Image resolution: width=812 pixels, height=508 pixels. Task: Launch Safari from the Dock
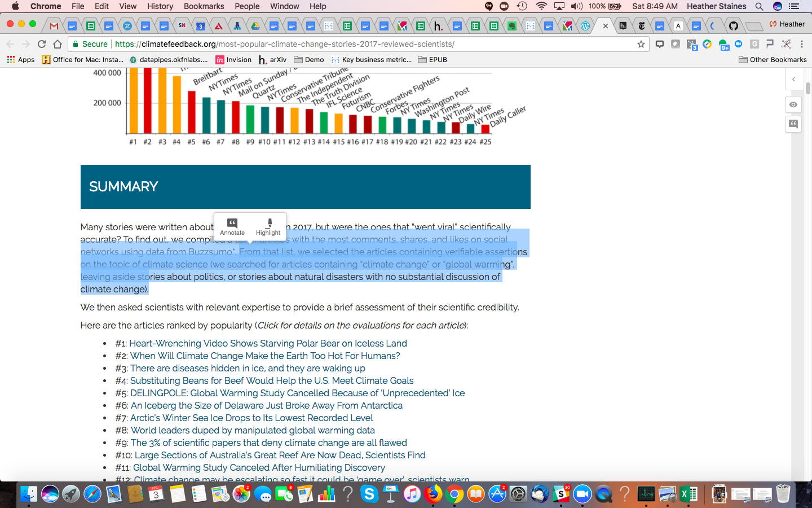click(x=92, y=494)
